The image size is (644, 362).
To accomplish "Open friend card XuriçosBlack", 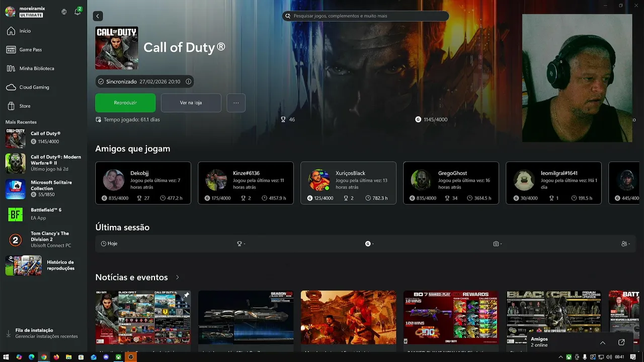I will click(x=348, y=183).
